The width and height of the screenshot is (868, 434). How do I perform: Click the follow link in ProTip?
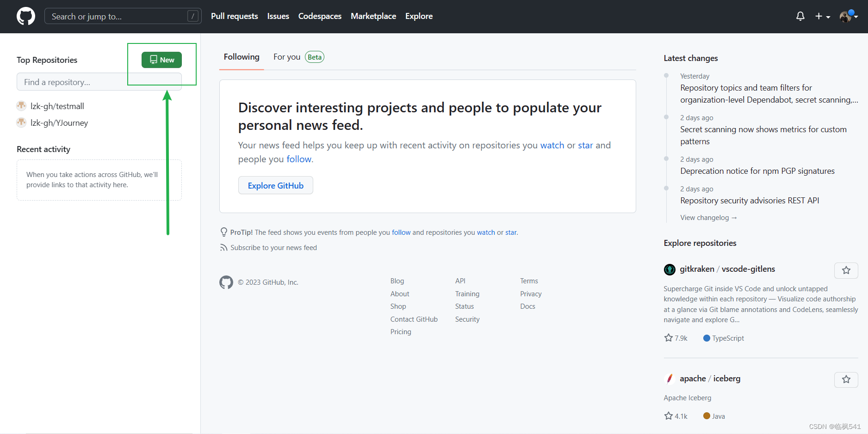[401, 232]
